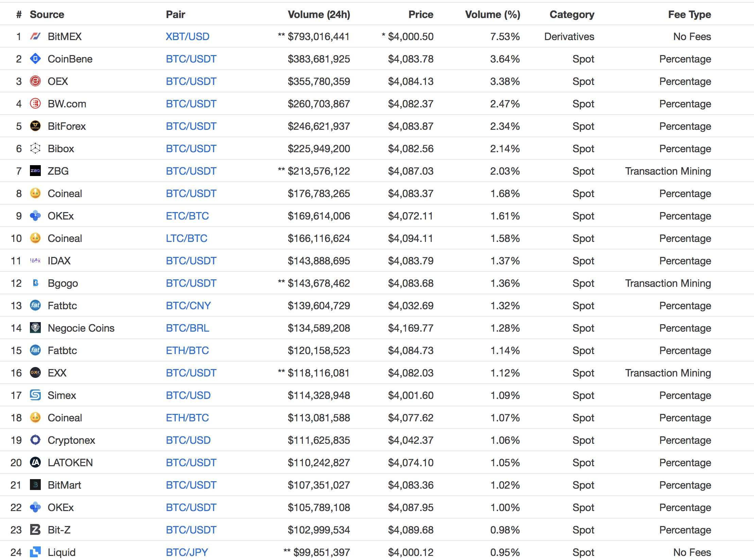Viewport: 754px width, 560px height.
Task: Open Coineal's ETH/BTC pair link in row 18
Action: click(187, 418)
